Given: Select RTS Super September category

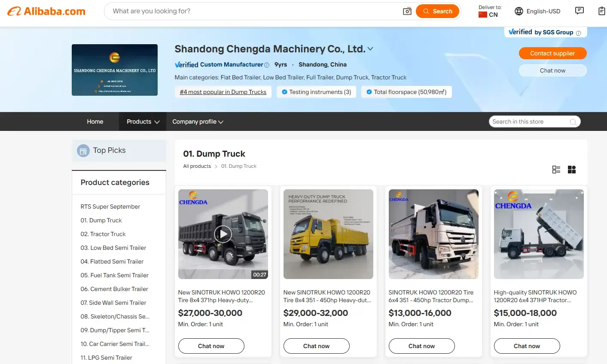Looking at the screenshot, I should tap(110, 206).
